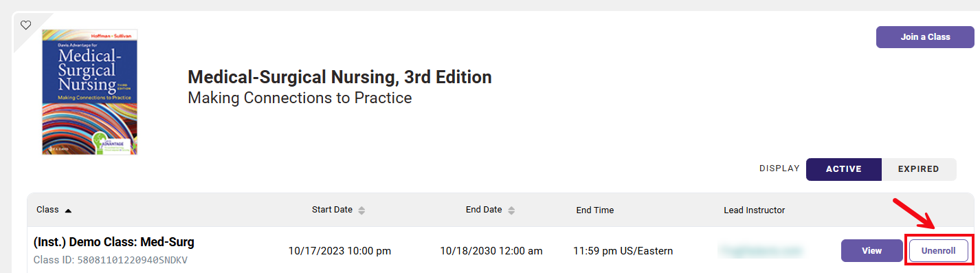Click the 10/17/2023 10:00 pm start date

pyautogui.click(x=339, y=251)
